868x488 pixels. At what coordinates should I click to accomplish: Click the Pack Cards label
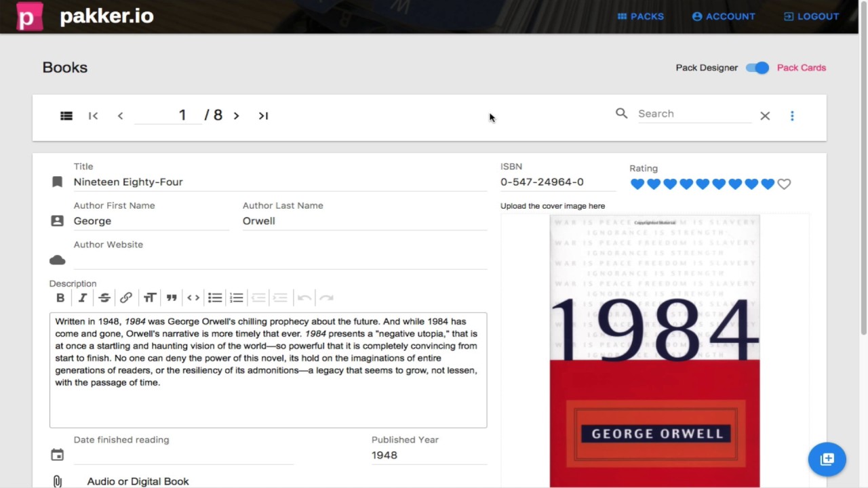pos(802,68)
